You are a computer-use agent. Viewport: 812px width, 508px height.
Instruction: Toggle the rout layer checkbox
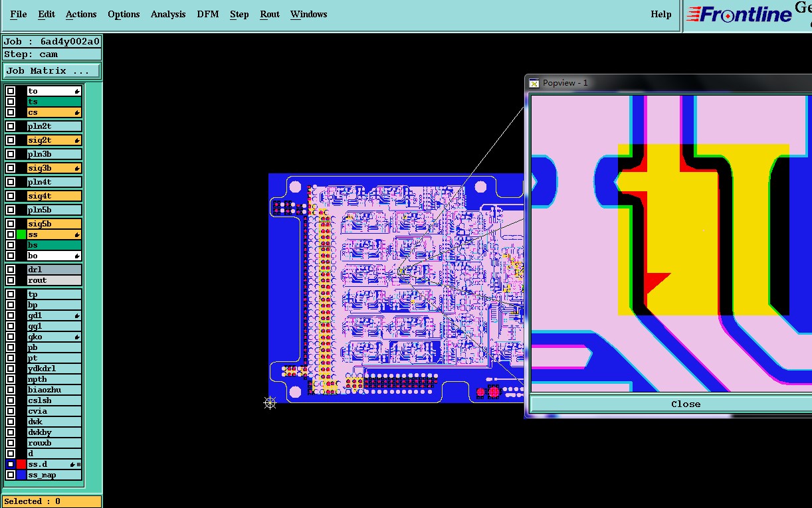(11, 280)
